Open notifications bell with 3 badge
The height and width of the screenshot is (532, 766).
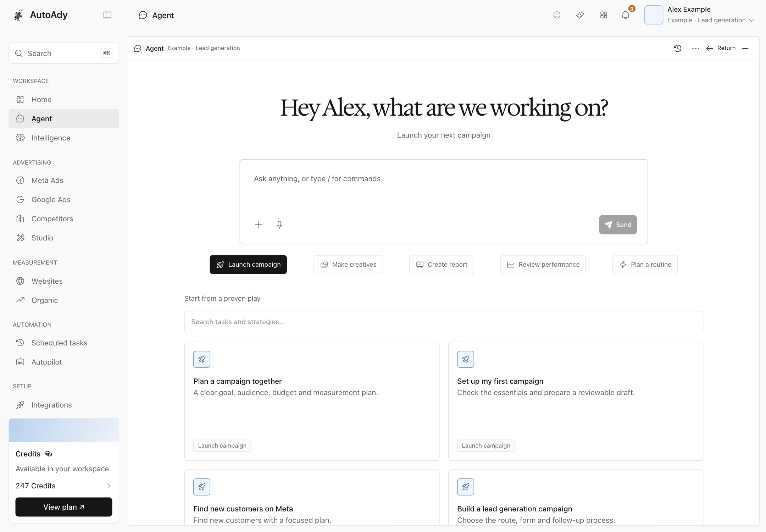pos(626,15)
